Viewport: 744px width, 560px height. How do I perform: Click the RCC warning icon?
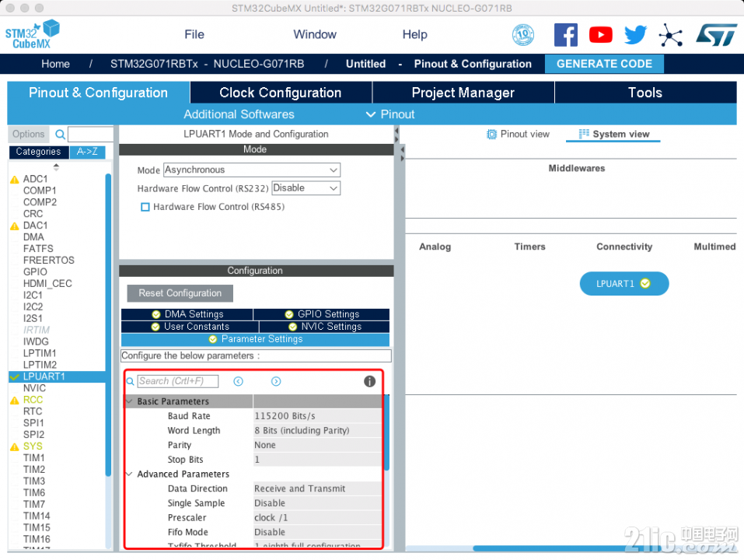pos(15,401)
